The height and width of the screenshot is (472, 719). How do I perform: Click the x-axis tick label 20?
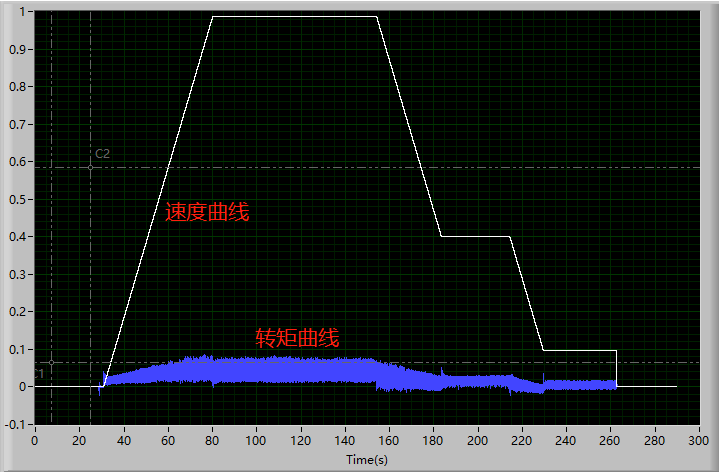pos(79,440)
